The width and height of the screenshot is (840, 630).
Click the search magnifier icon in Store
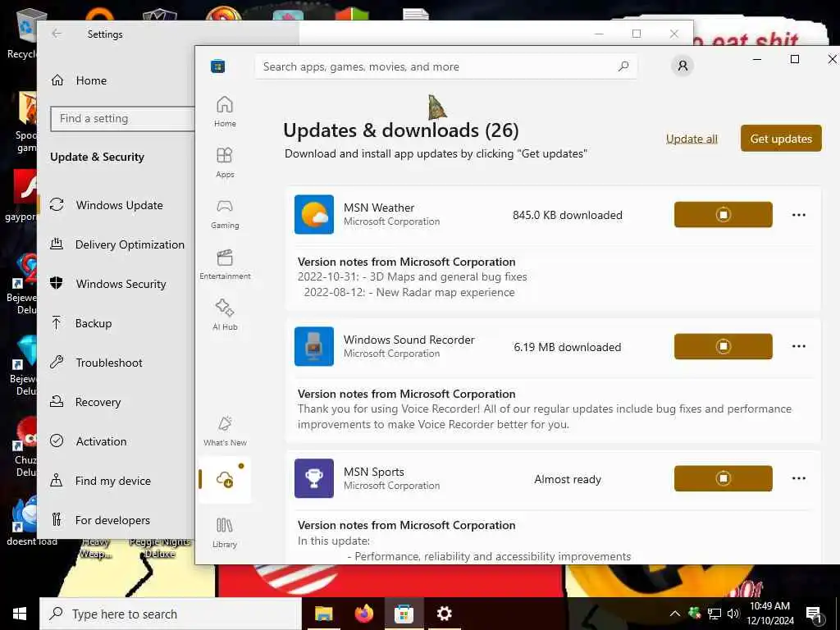tap(623, 66)
